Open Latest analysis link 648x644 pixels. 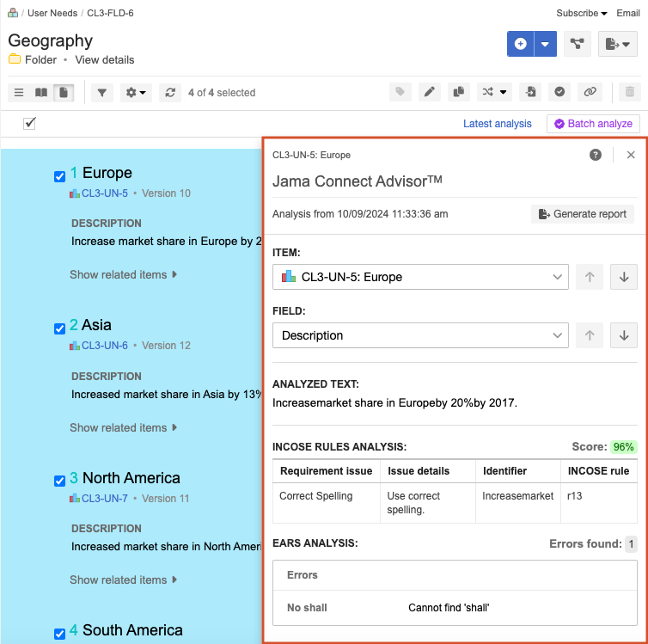pos(497,124)
